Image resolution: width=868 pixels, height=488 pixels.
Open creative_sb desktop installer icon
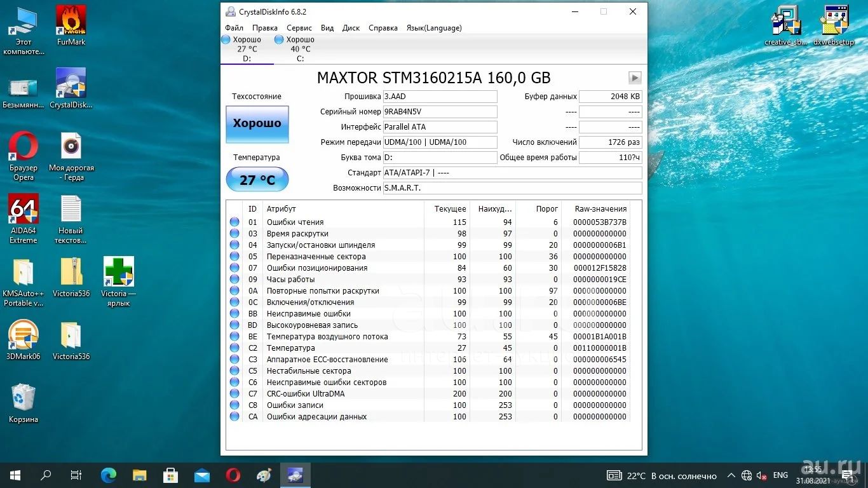[786, 26]
